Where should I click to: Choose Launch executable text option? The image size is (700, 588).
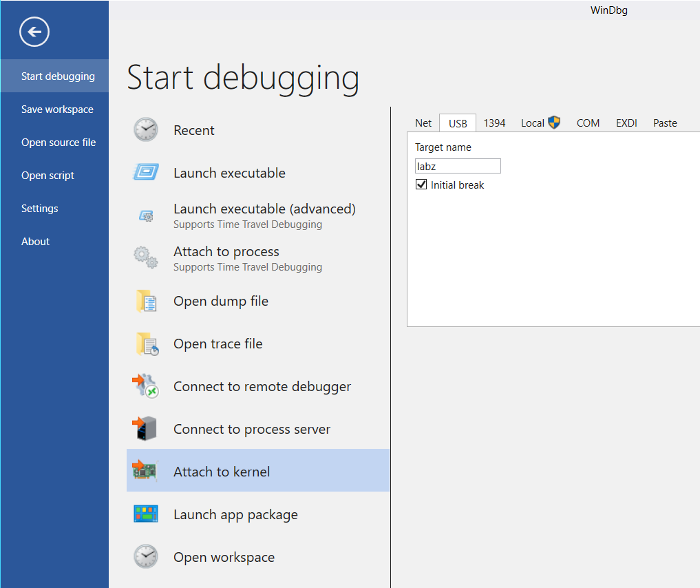[229, 173]
